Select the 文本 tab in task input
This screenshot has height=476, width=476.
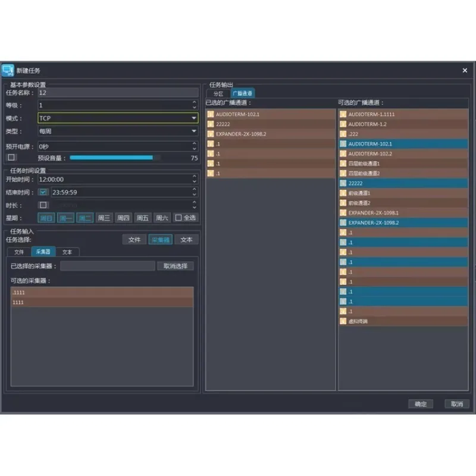point(67,252)
